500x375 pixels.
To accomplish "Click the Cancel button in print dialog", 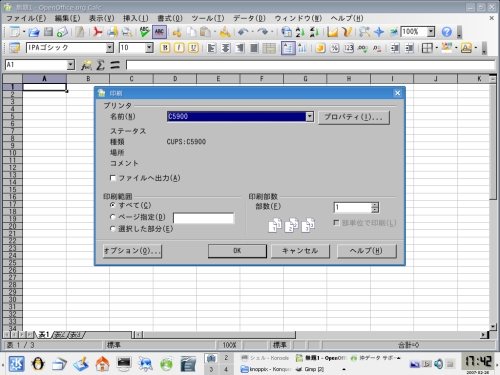I will click(x=300, y=251).
